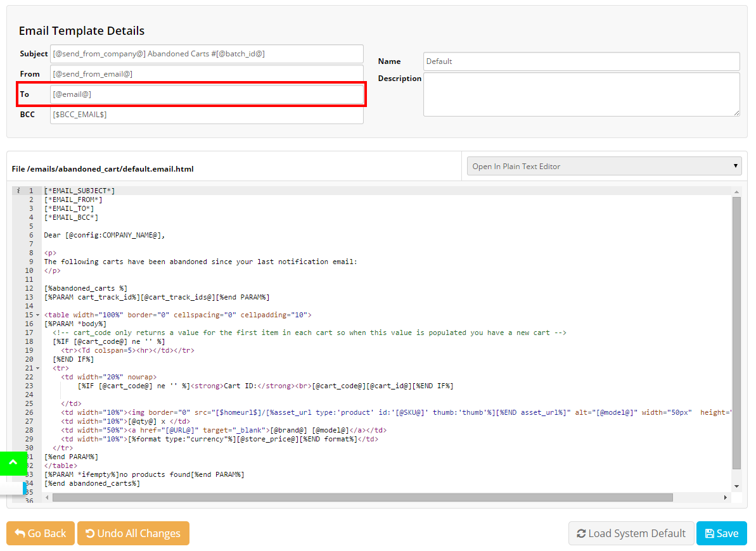Click the editor scroll down arrow
This screenshot has width=756, height=551.
pos(736,486)
